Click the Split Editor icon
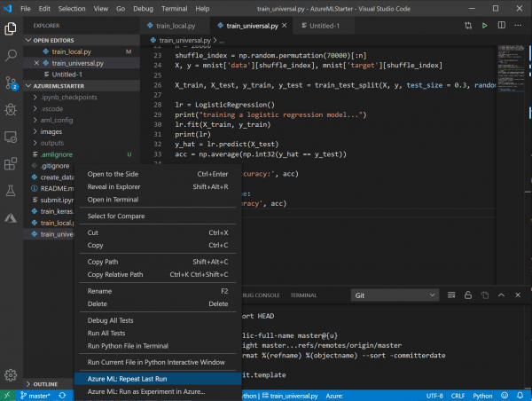Image resolution: width=532 pixels, height=401 pixels. coord(503,26)
